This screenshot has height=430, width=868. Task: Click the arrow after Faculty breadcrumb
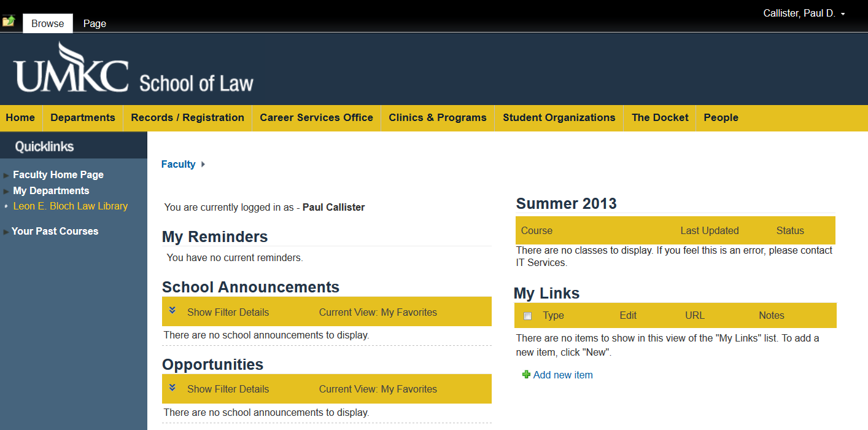[203, 164]
